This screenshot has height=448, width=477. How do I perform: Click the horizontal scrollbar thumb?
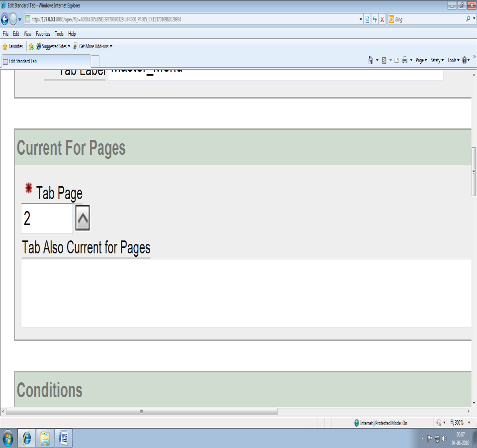pos(141,412)
